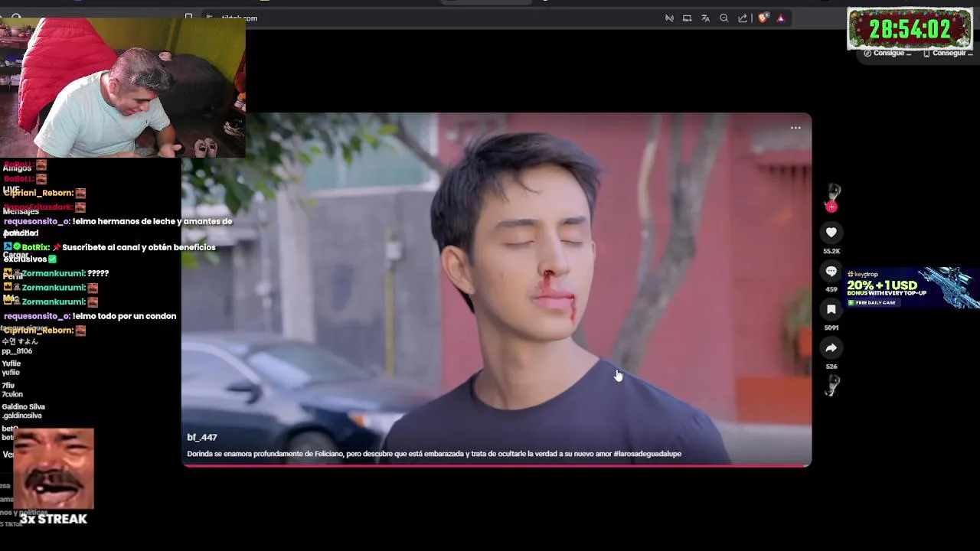Click BotRix 'Suscríbete al canal' message

pyautogui.click(x=109, y=253)
